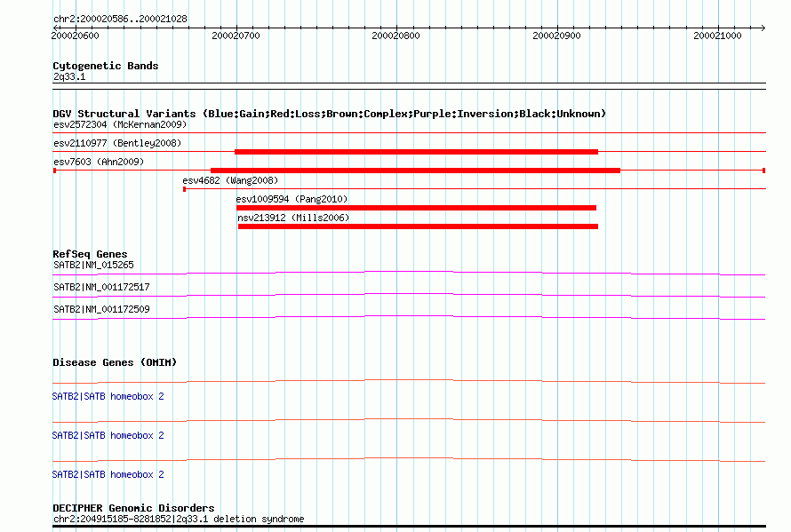791x532 pixels.
Task: Open variant esv2110977 (Bentley2008) label
Action: tap(117, 143)
